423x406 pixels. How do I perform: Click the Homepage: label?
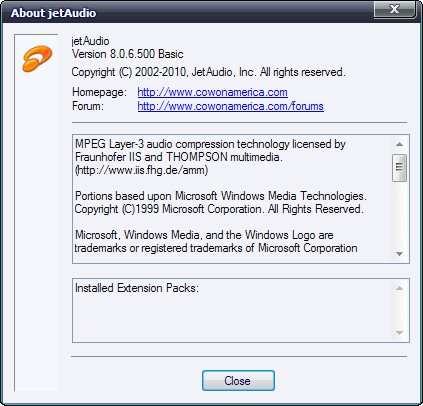[x=99, y=92]
